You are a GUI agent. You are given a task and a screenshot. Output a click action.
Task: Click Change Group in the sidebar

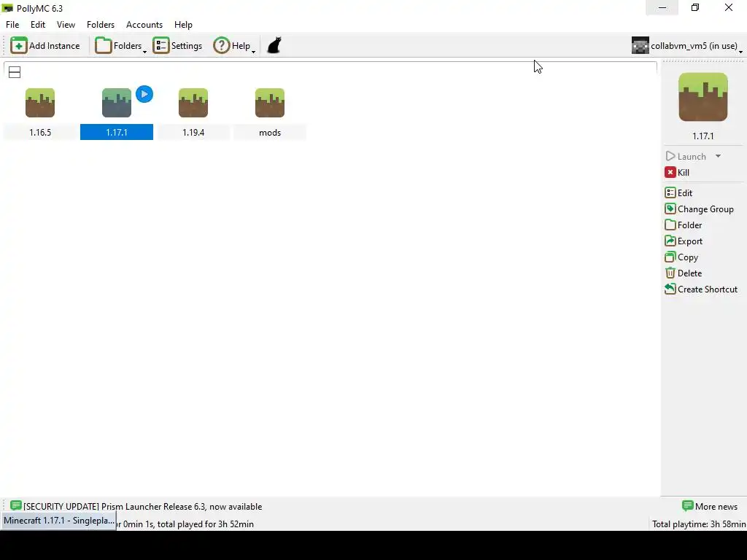tap(700, 209)
